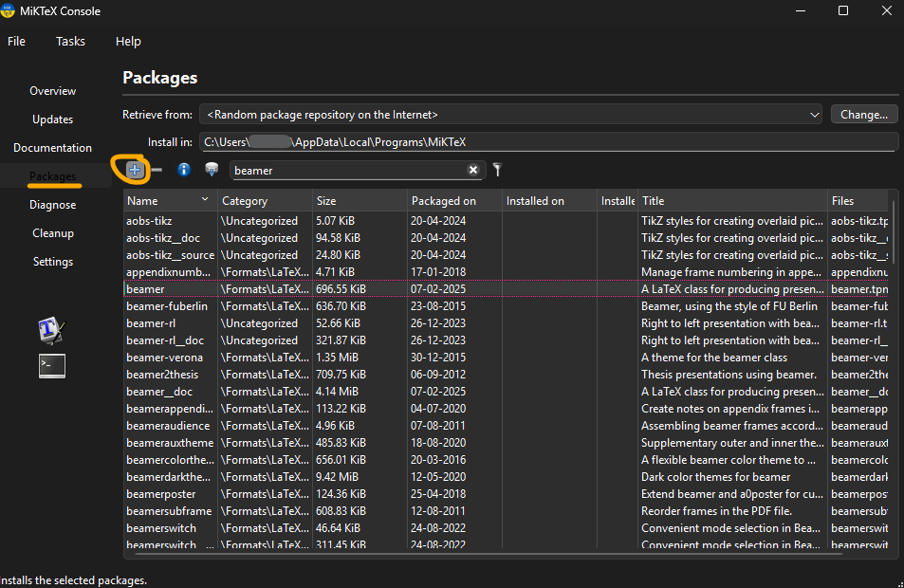The image size is (904, 588).
Task: Open the File menu
Action: (16, 42)
